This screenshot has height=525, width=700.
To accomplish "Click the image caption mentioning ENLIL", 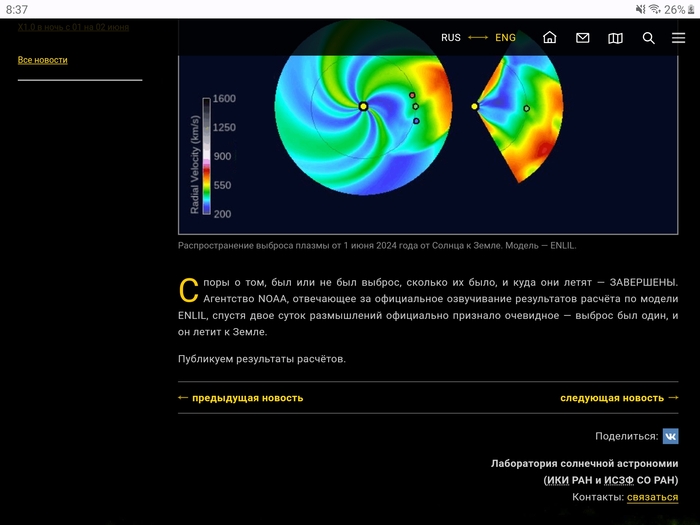I will 377,246.
